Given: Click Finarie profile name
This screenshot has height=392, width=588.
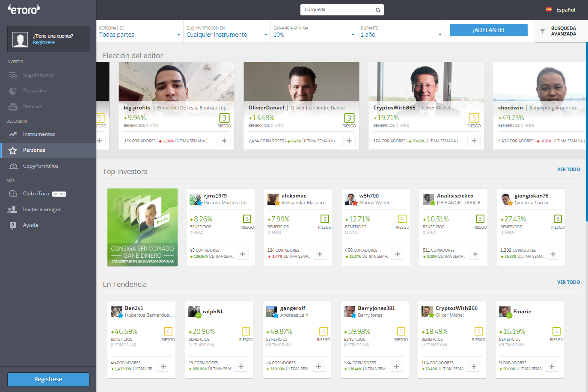Looking at the screenshot, I should [x=522, y=312].
